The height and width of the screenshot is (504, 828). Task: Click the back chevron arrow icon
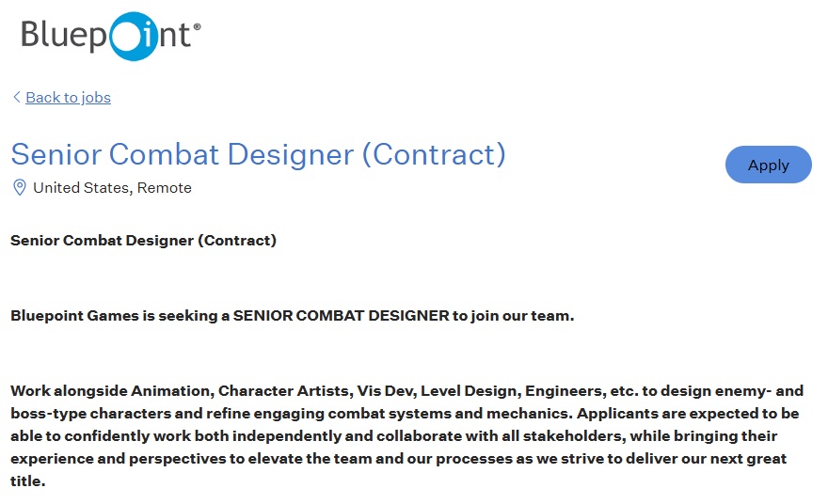(x=16, y=97)
